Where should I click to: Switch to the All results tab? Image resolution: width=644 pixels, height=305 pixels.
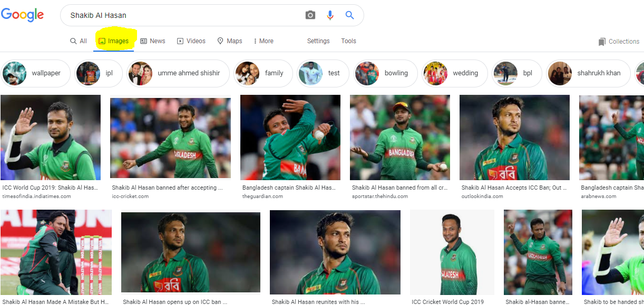pos(79,41)
